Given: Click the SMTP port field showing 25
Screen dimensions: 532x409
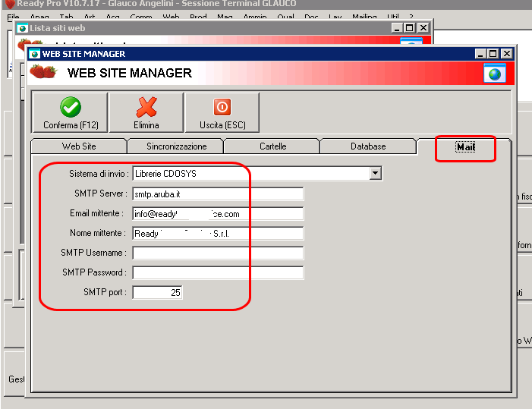Looking at the screenshot, I should click(x=157, y=292).
